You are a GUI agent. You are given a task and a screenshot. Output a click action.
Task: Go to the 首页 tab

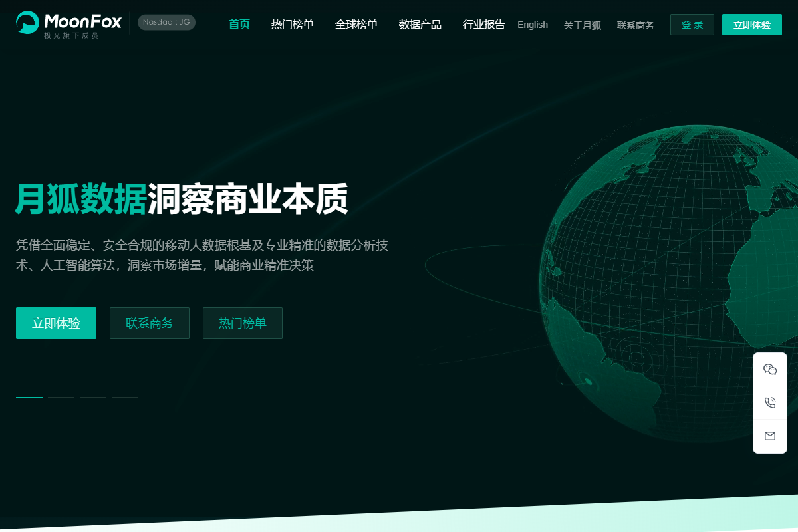(239, 25)
